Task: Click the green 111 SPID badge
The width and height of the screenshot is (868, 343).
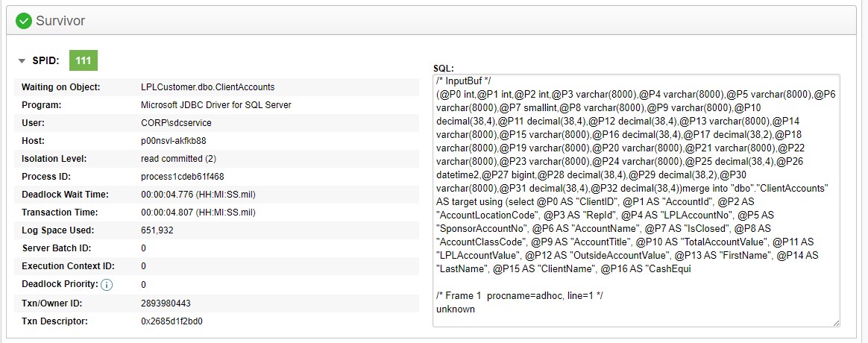Action: (83, 60)
